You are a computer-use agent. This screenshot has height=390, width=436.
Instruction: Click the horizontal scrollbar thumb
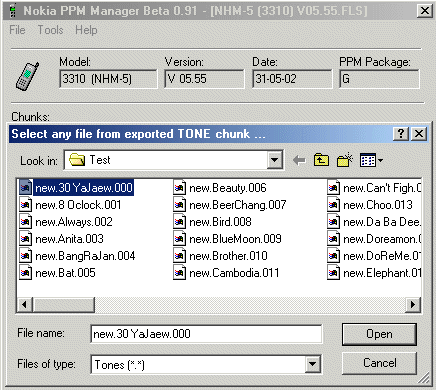(63, 304)
